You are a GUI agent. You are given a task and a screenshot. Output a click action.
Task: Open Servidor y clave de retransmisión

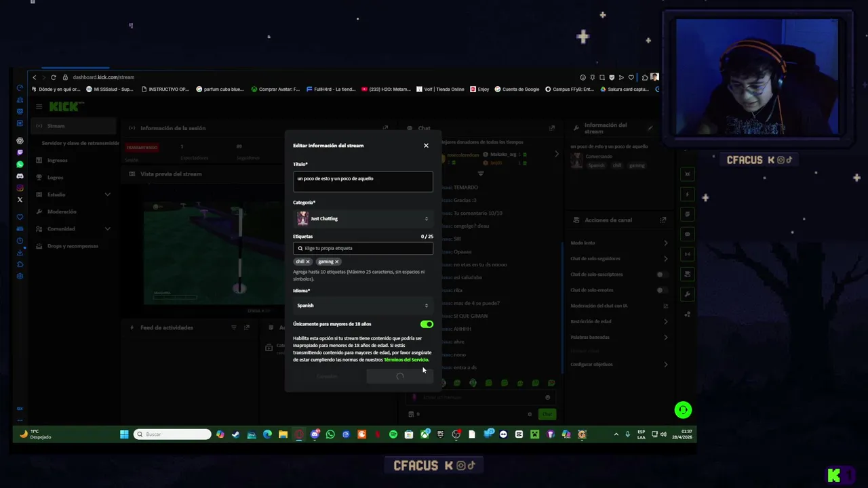(x=80, y=143)
